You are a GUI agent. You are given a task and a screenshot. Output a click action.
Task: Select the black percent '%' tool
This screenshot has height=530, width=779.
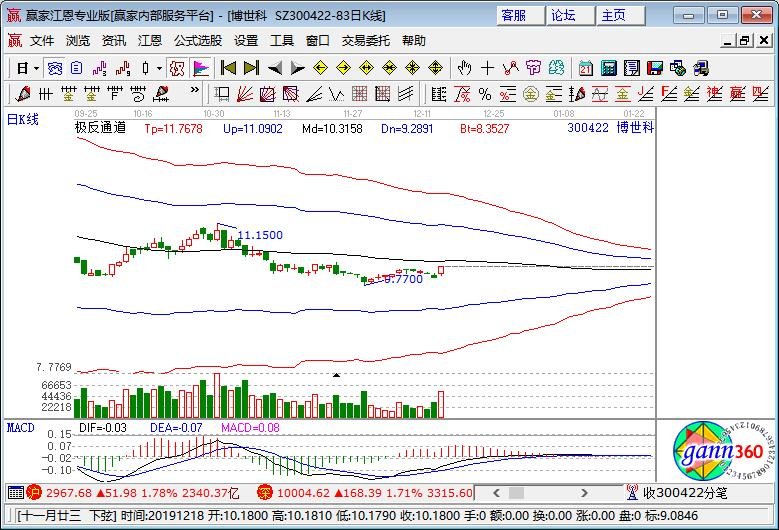(485, 94)
